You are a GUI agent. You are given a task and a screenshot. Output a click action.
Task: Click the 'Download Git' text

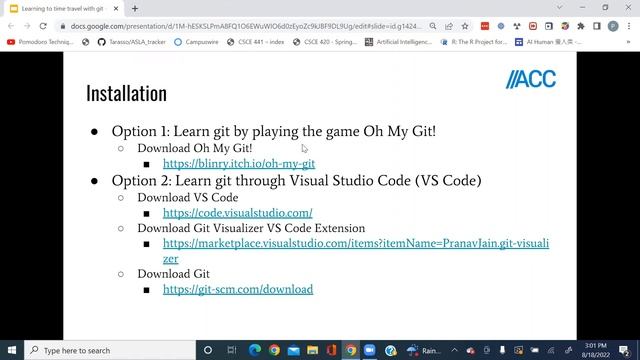pos(173,274)
